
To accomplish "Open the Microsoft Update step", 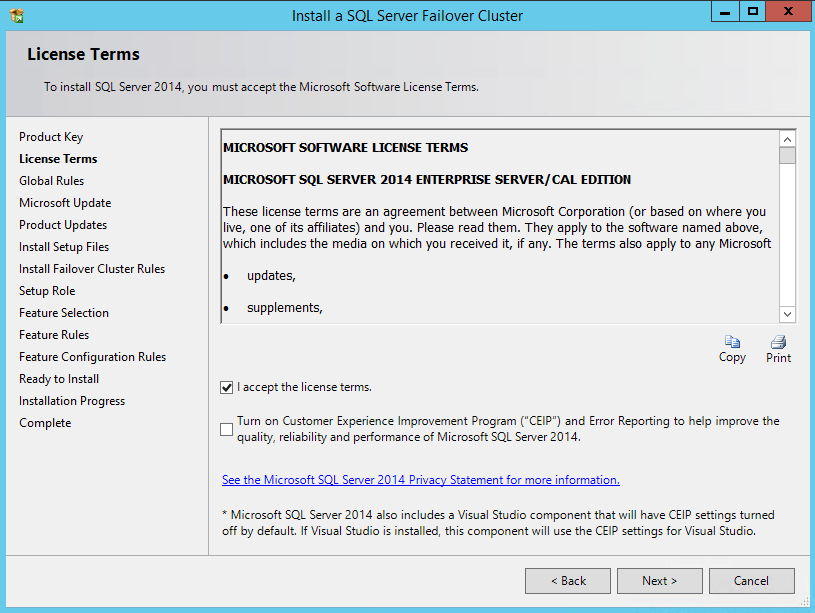I will (x=65, y=203).
